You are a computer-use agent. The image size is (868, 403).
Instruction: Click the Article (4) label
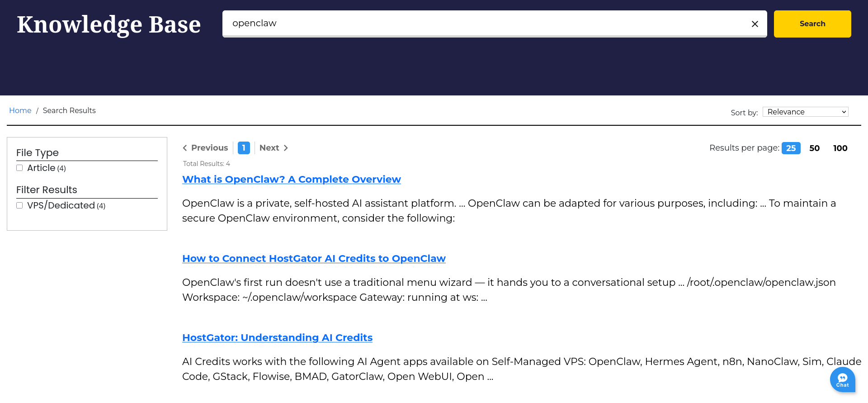click(x=47, y=168)
